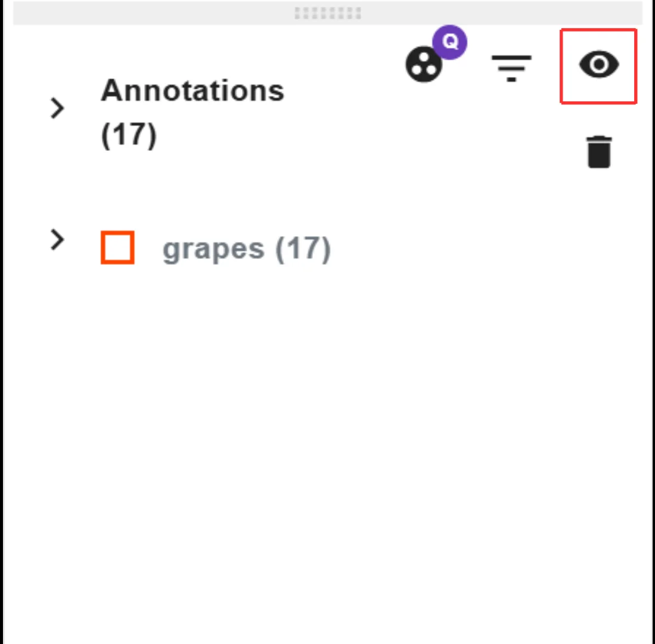The height and width of the screenshot is (644, 655).
Task: Open the annotations filter icon
Action: coord(511,68)
